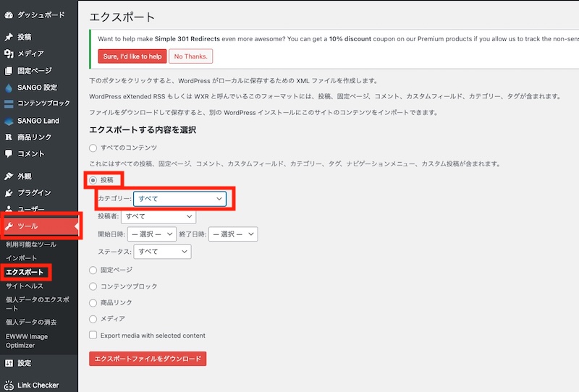Click the speech bubble icon beside コメント
This screenshot has height=392, width=579.
[x=9, y=154]
